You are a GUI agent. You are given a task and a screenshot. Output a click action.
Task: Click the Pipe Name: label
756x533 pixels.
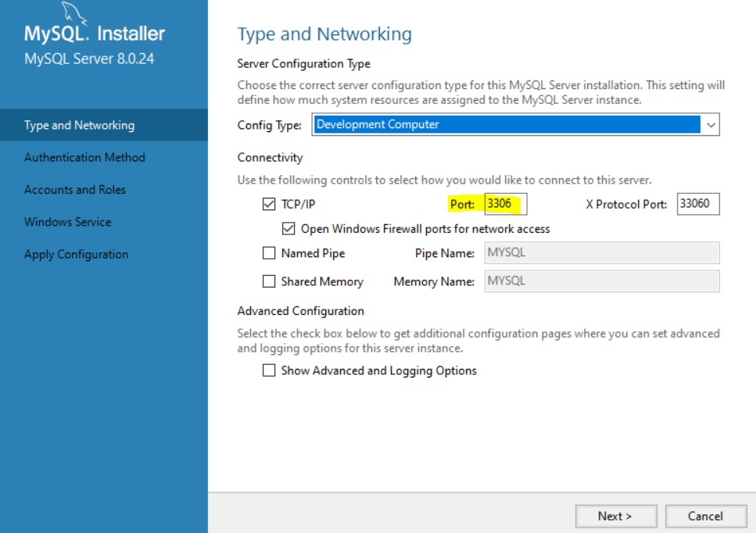point(445,253)
